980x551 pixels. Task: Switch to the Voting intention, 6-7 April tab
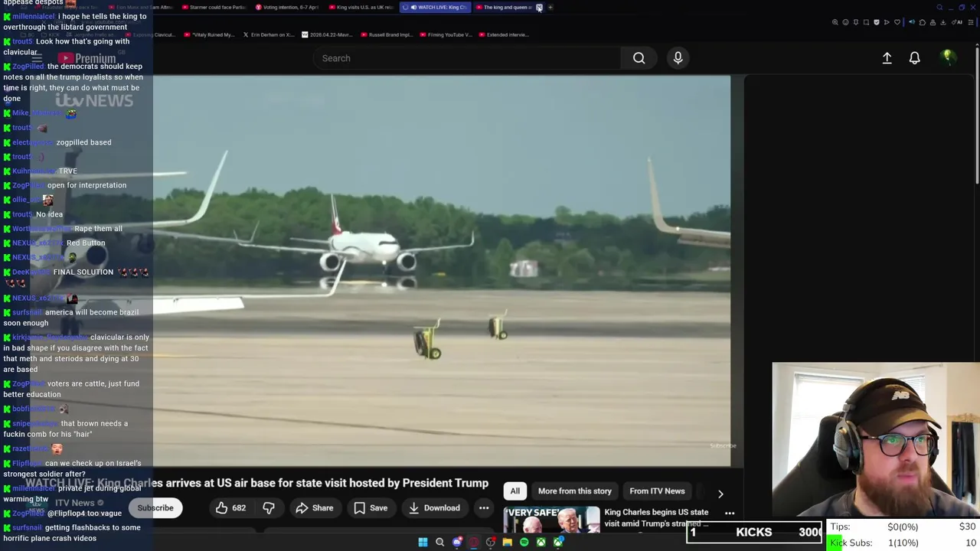288,7
